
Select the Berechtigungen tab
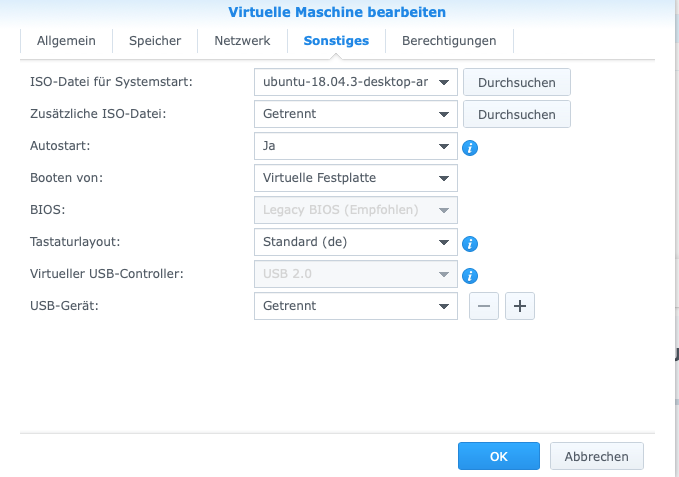click(x=449, y=41)
